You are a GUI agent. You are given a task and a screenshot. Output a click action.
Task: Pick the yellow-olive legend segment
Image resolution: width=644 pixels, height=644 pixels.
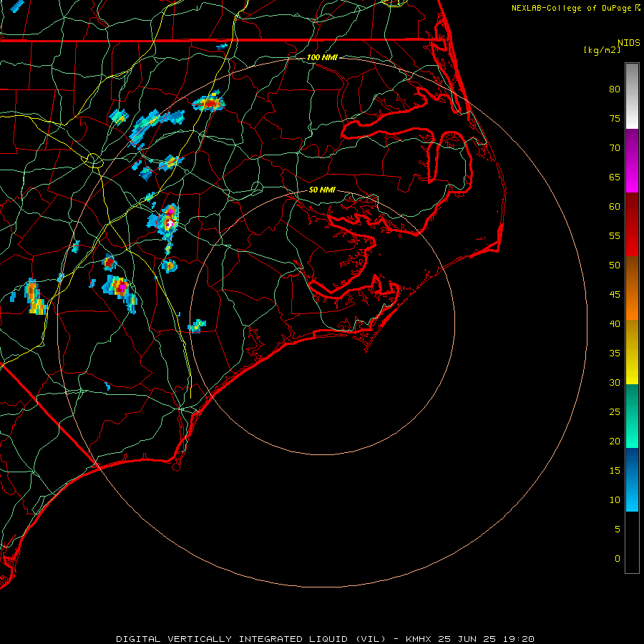[632, 352]
